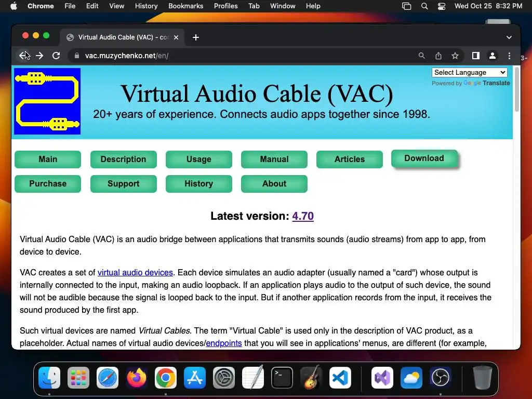The image size is (532, 399).
Task: Open the Chrome three-dot menu
Action: [x=509, y=56]
